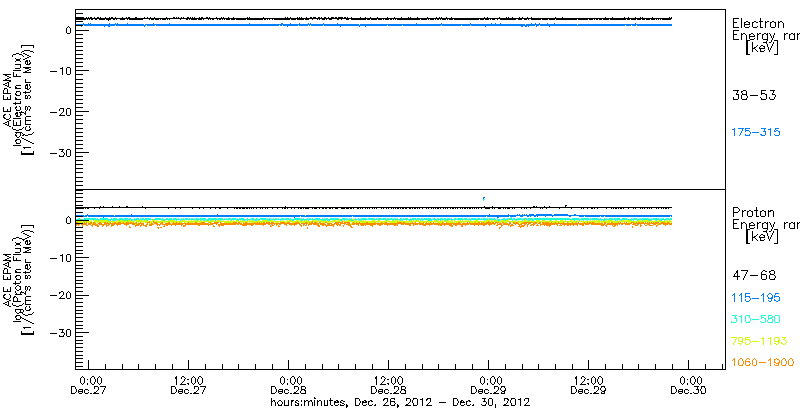
Task: Click the log(Electron Flux) y-axis title
Action: click(16, 99)
